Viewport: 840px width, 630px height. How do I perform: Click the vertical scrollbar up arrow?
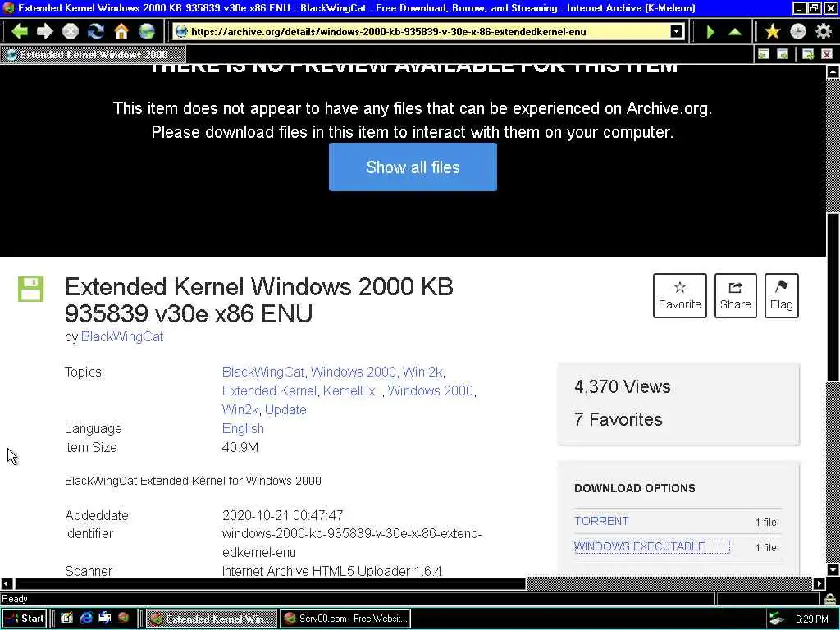pyautogui.click(x=833, y=72)
